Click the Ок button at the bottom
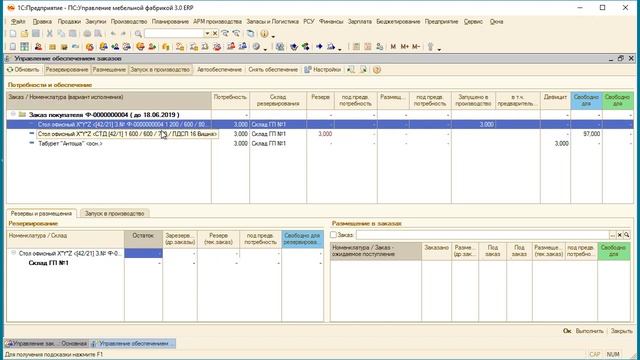The height and width of the screenshot is (360, 640). (567, 331)
